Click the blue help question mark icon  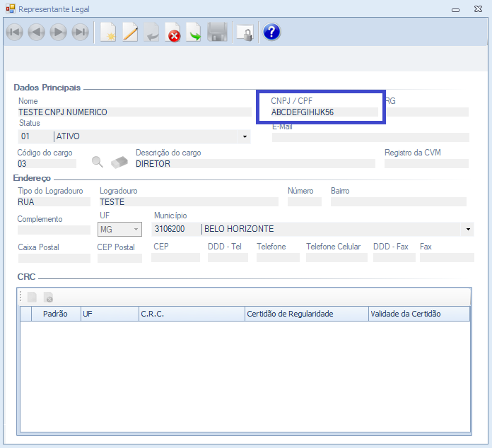tap(271, 33)
